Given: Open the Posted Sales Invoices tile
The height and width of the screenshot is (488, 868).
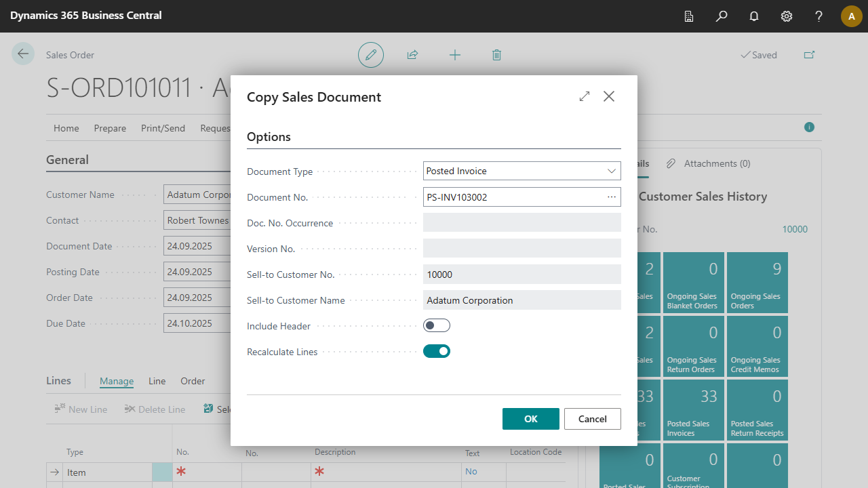Looking at the screenshot, I should 692,410.
